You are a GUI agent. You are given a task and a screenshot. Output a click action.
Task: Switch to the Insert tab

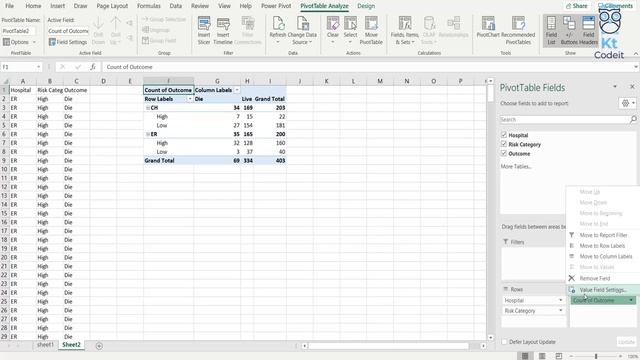point(58,6)
